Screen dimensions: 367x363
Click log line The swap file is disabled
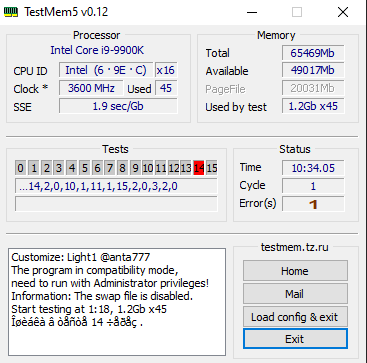coord(102,296)
